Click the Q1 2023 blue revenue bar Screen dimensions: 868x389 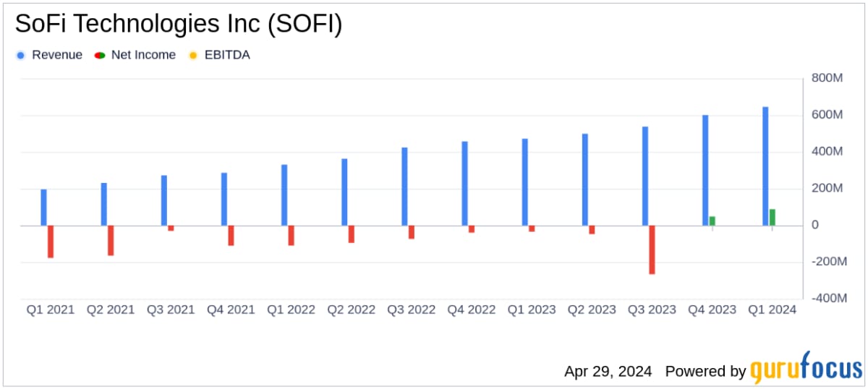524,182
